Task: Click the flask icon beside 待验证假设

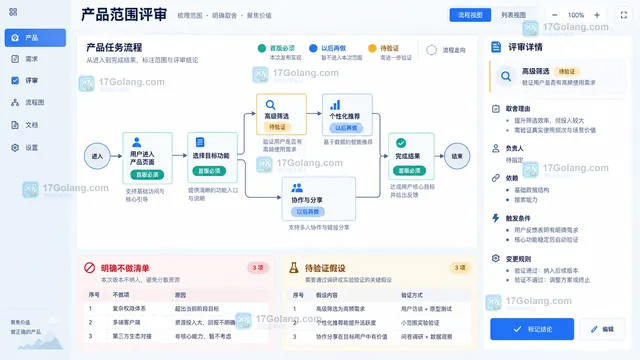Action: pyautogui.click(x=294, y=268)
